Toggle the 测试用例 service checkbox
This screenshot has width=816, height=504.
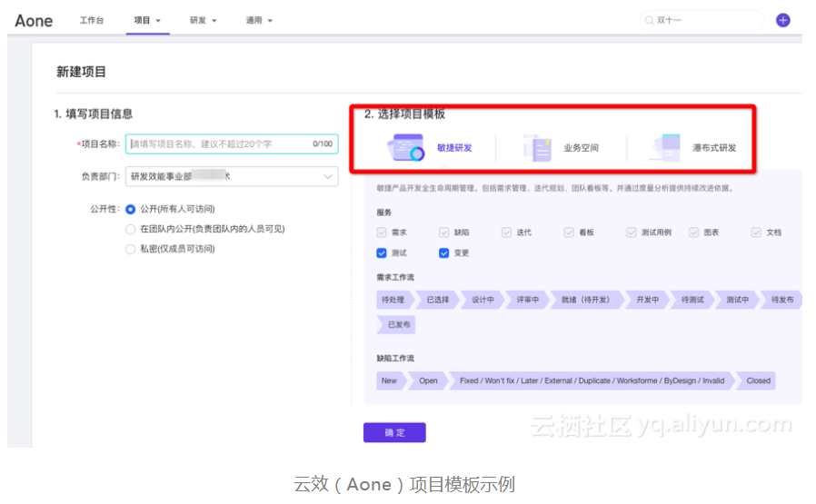click(632, 232)
